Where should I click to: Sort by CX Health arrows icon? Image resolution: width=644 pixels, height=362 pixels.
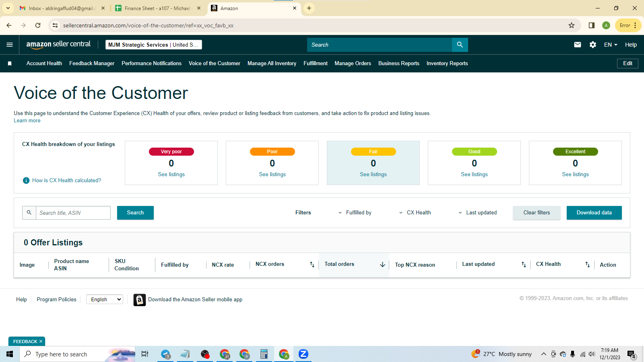pos(588,265)
